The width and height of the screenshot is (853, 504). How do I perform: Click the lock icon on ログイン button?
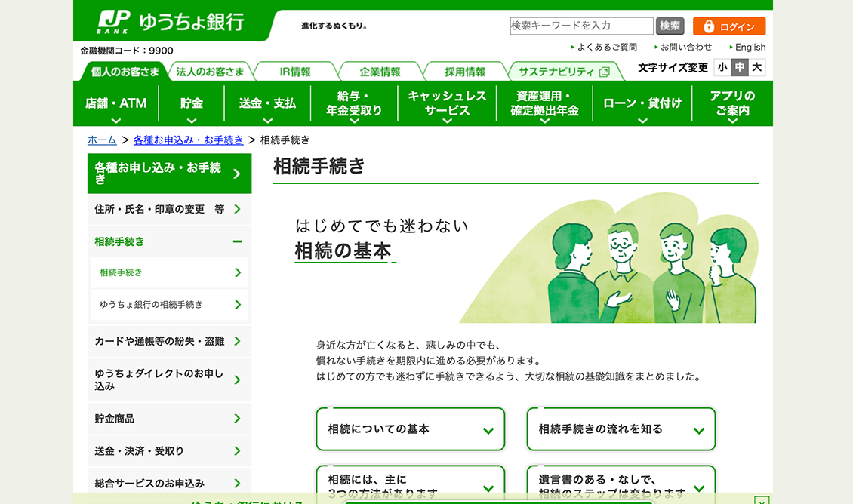click(708, 26)
